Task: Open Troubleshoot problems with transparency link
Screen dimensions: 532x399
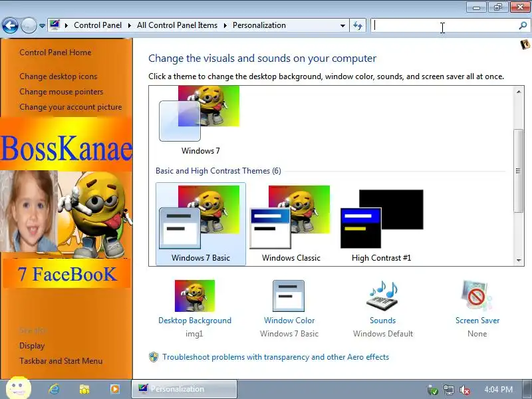Action: pyautogui.click(x=275, y=357)
